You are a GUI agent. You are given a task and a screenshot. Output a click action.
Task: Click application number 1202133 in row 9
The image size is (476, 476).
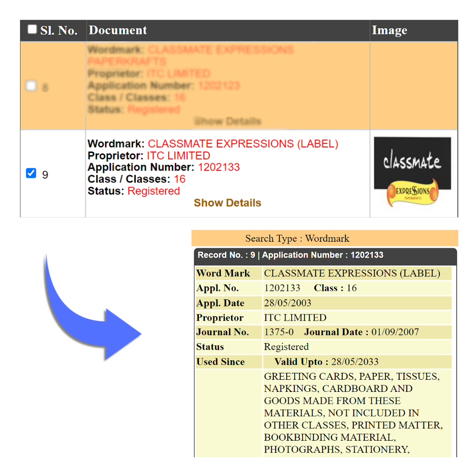[x=218, y=167]
